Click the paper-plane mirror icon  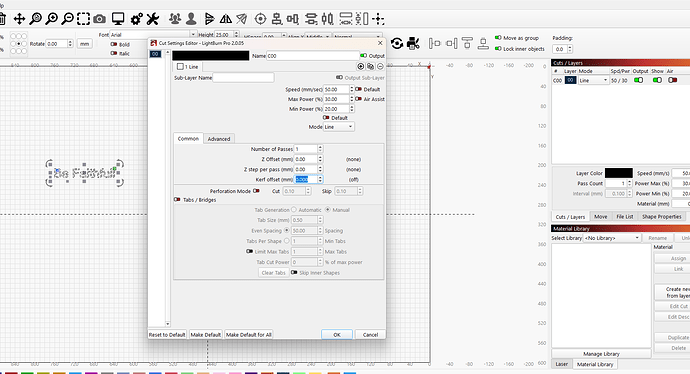pos(242,18)
